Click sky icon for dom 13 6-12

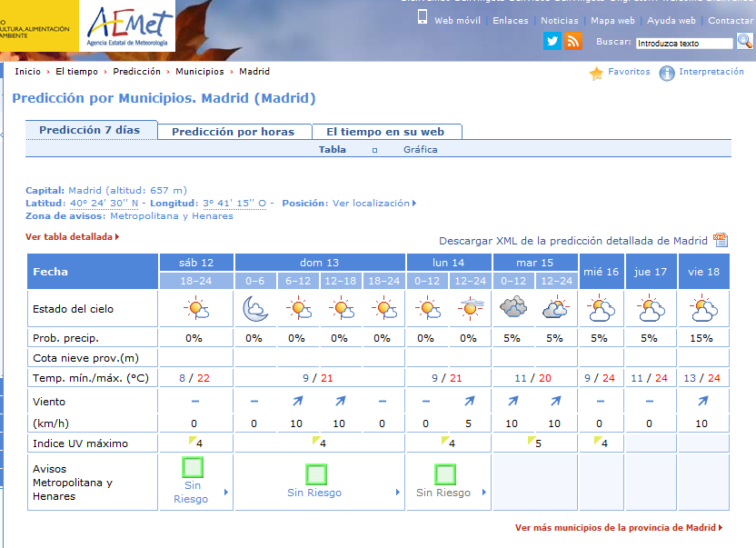(x=298, y=309)
